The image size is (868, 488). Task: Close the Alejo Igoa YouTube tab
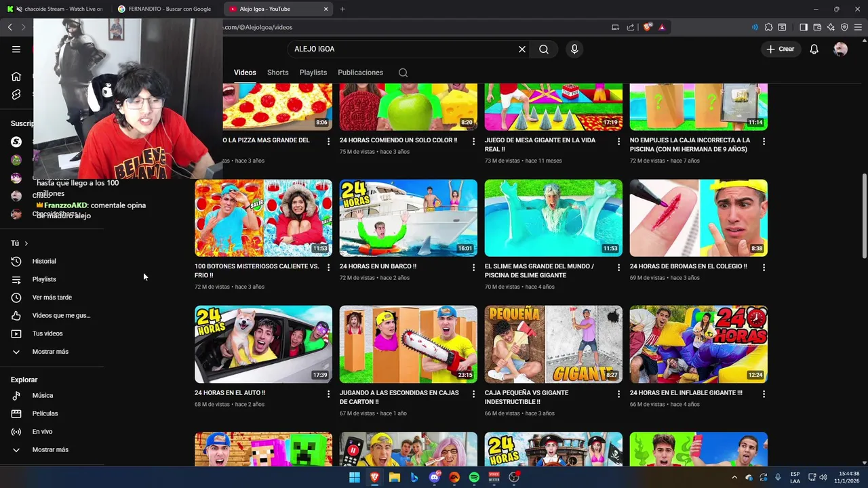pyautogui.click(x=325, y=9)
